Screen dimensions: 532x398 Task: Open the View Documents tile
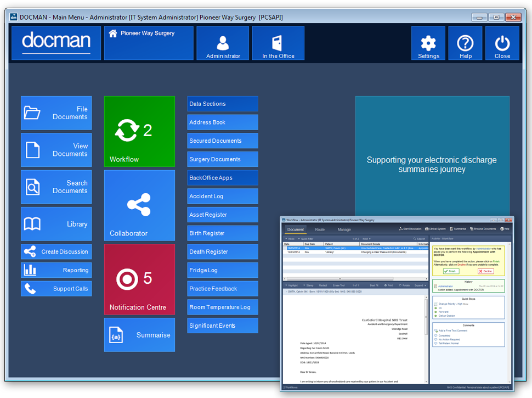pos(56,150)
